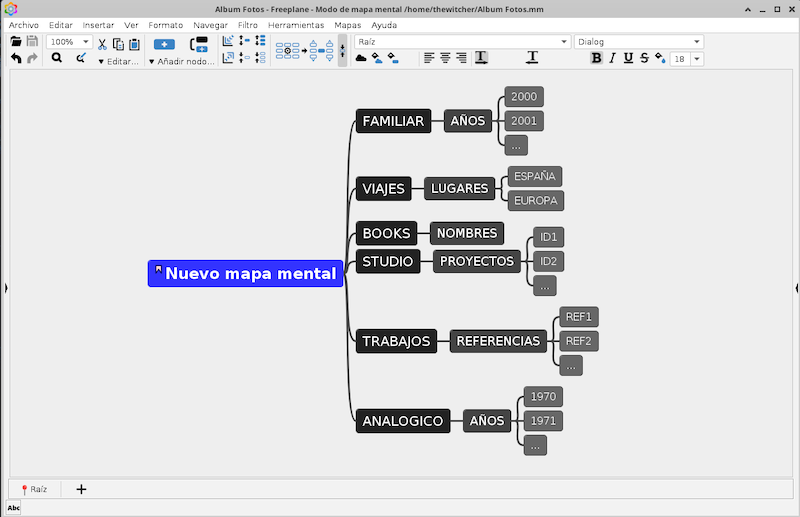Click the magnifier search icon
This screenshot has width=800, height=517.
pyautogui.click(x=57, y=59)
